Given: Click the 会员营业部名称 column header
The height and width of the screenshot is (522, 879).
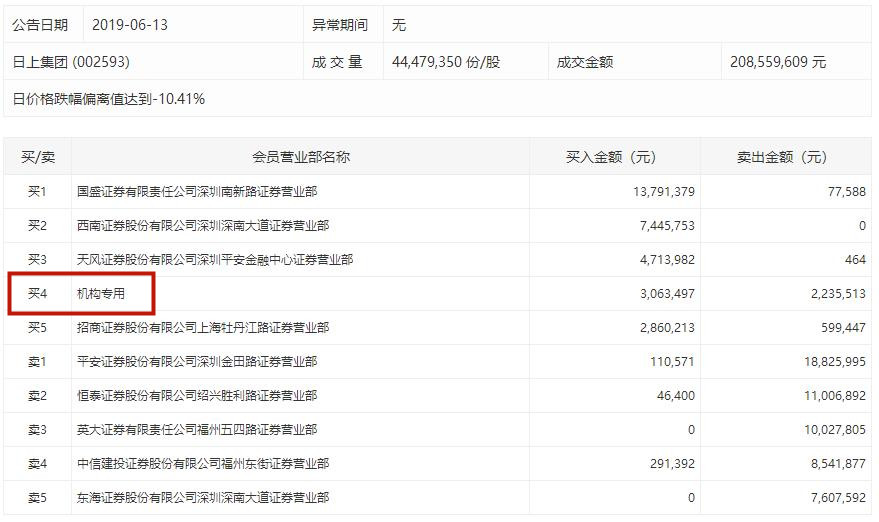Looking at the screenshot, I should [300, 157].
